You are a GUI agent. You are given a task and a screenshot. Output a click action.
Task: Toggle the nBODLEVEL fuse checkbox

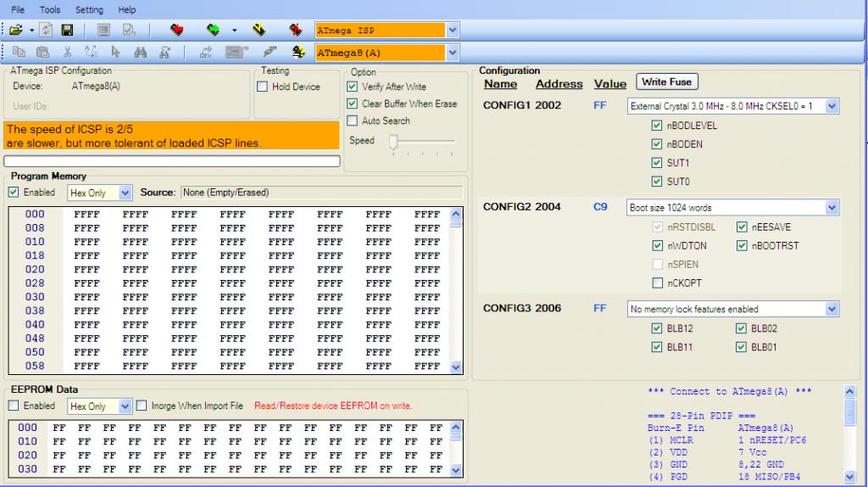pyautogui.click(x=657, y=126)
